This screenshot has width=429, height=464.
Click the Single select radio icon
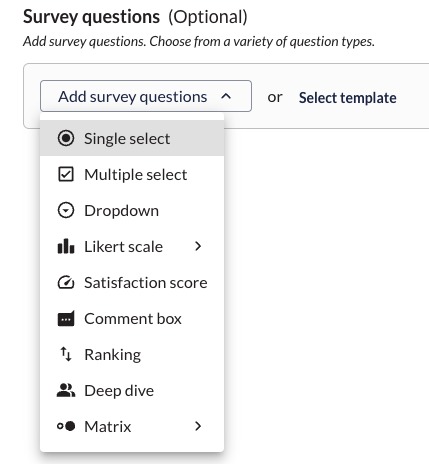click(x=66, y=138)
